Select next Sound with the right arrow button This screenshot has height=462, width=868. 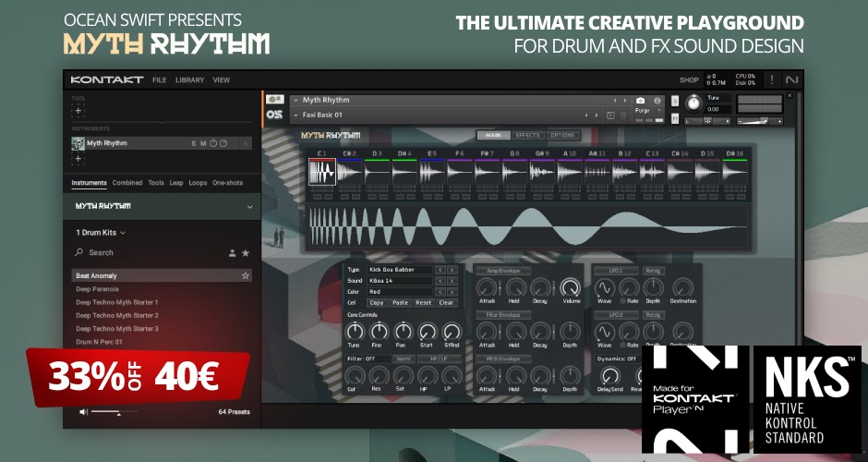point(452,281)
